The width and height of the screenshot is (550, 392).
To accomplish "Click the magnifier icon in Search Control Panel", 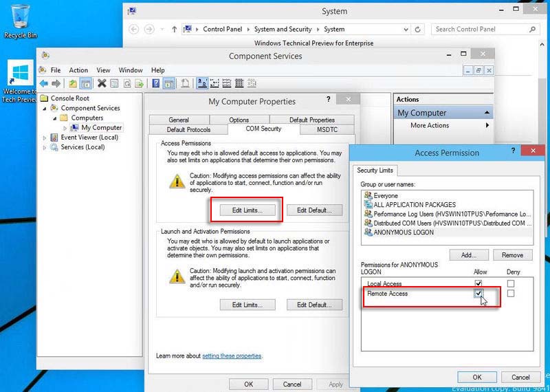I will [x=532, y=30].
